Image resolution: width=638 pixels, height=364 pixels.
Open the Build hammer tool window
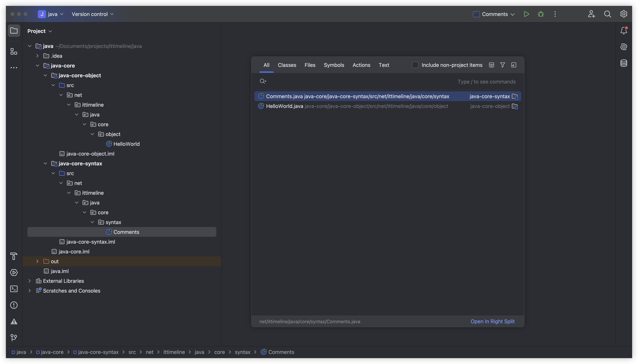[x=14, y=256]
